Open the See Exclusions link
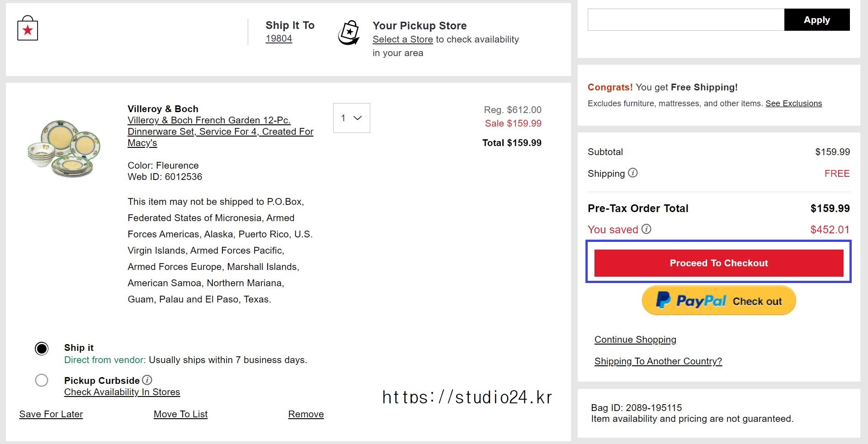Viewport: 868px width, 444px height. 794,104
